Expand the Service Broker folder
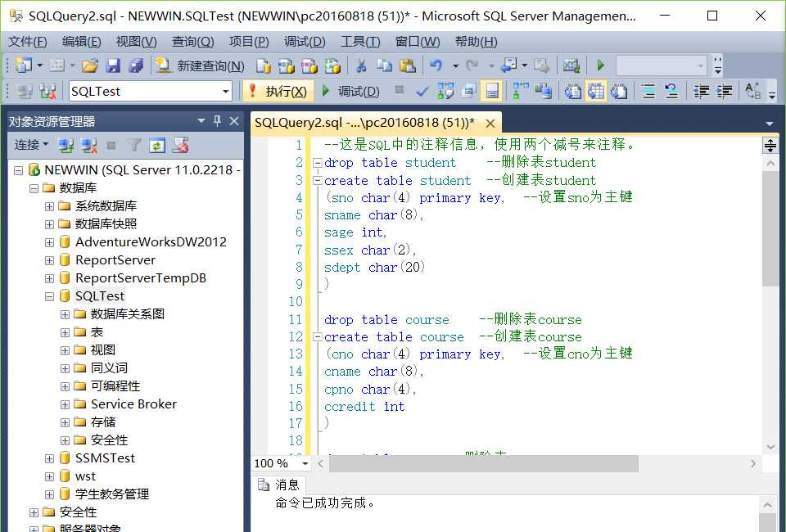Screen dimensions: 786x532 [x=65, y=405]
